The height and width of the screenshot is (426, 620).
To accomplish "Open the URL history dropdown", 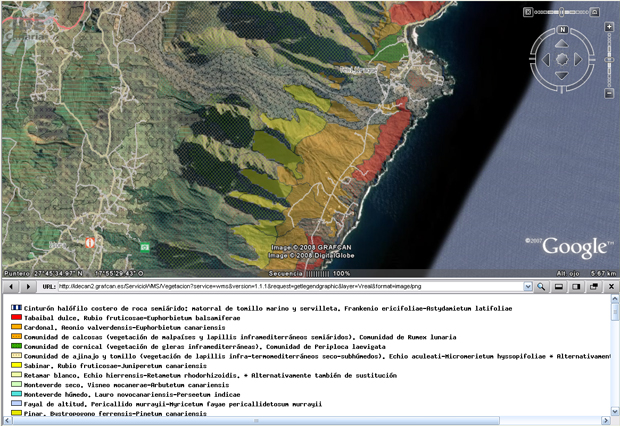I will 527,286.
